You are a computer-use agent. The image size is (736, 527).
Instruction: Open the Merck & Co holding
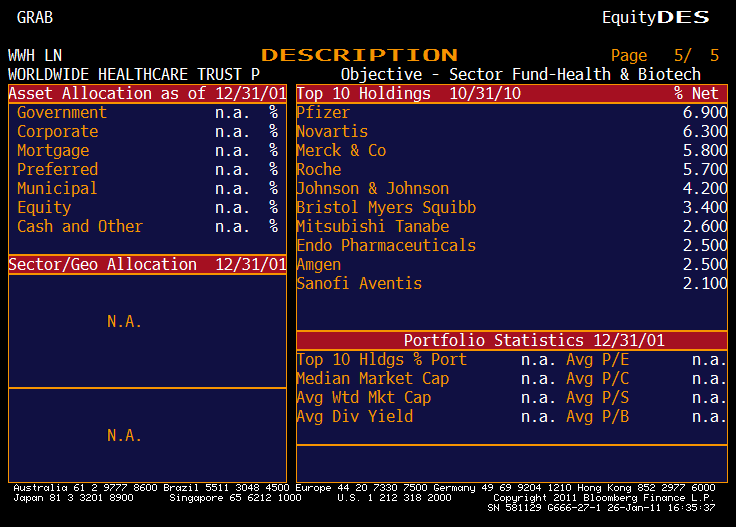(341, 151)
